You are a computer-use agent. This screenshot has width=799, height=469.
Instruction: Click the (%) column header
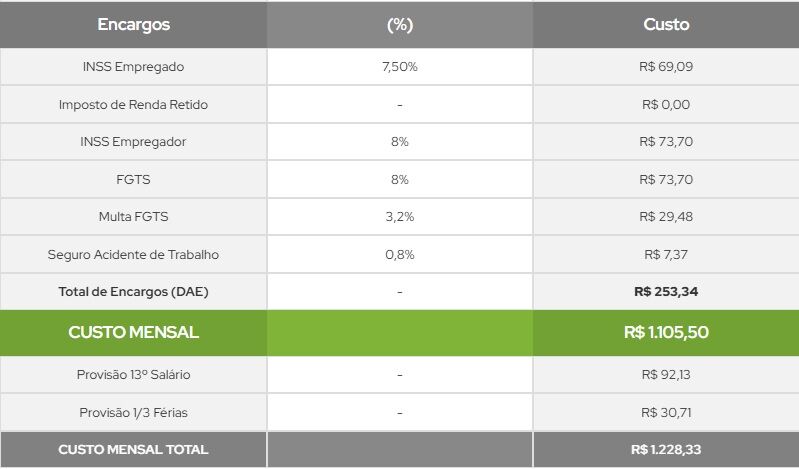(x=399, y=24)
